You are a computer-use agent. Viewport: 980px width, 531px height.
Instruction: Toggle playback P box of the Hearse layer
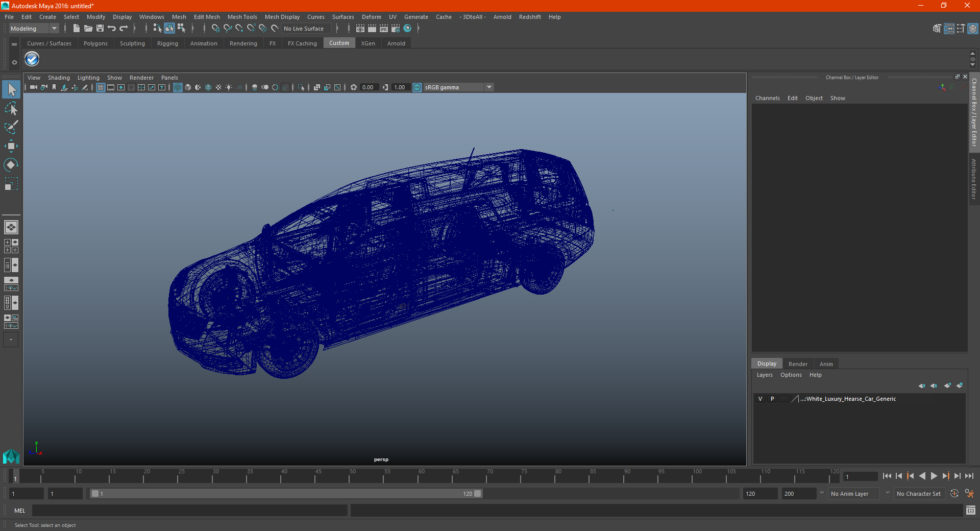772,399
